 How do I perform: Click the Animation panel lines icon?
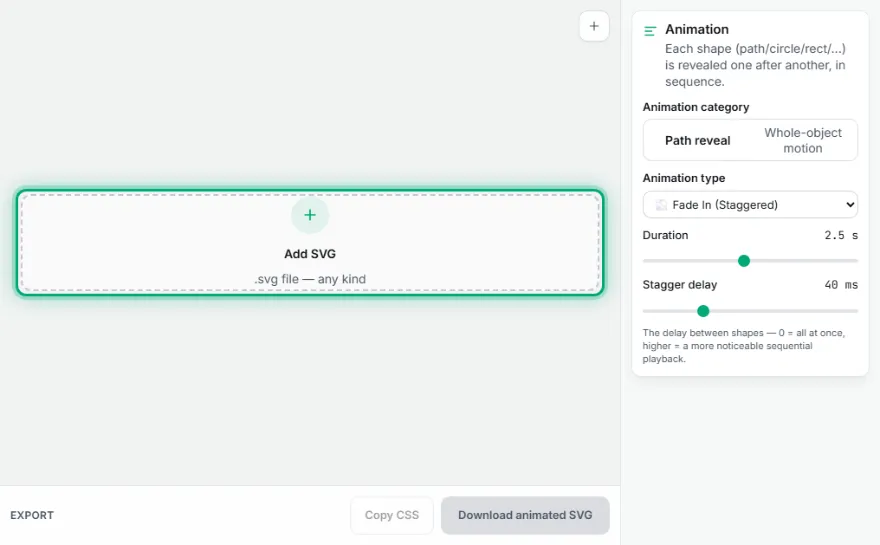pyautogui.click(x=650, y=31)
